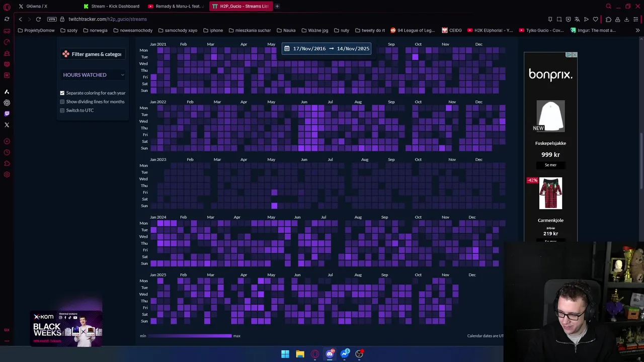Open the browser extensions cube in toolbar
Viewport: 644px width, 362px height.
[608, 19]
